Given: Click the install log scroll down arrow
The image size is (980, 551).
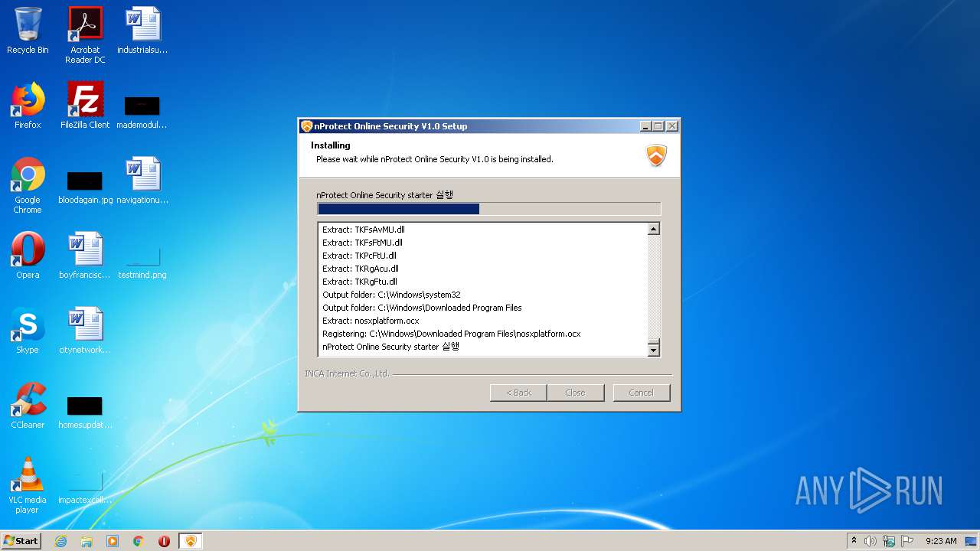Looking at the screenshot, I should [x=653, y=350].
